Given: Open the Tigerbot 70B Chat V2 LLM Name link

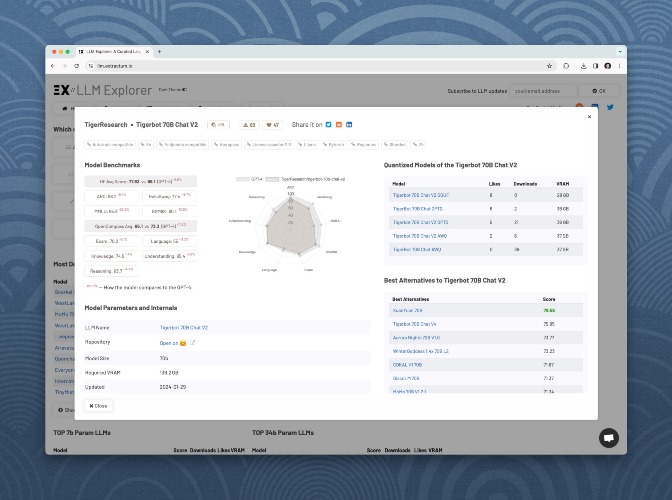Looking at the screenshot, I should click(183, 327).
